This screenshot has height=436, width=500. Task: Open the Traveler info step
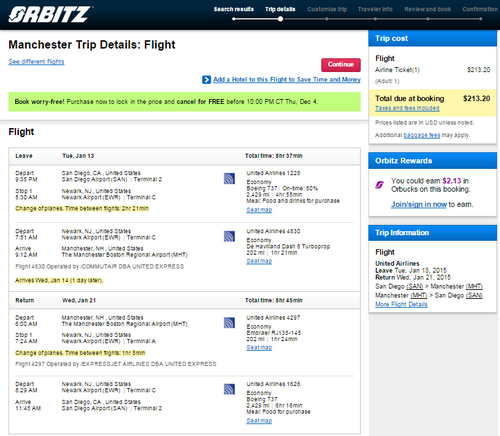(375, 9)
